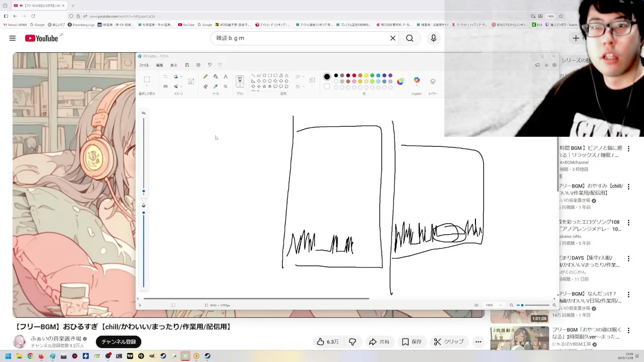This screenshot has height=362, width=644.
Task: Like the video with 6.3万 likes
Action: coord(328,342)
